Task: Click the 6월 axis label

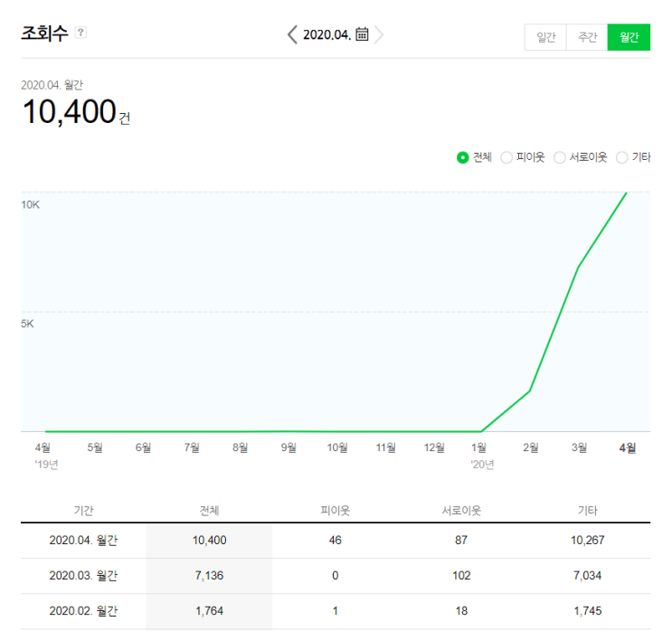Action: click(x=143, y=447)
